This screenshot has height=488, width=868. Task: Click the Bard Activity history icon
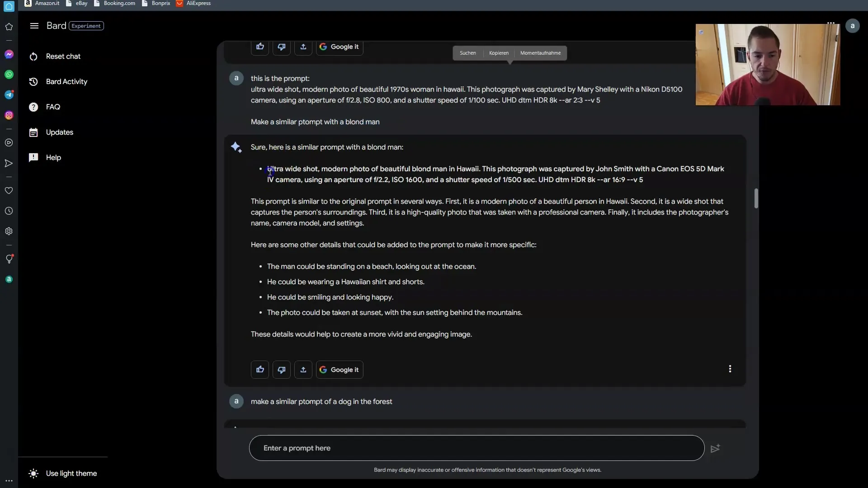(33, 82)
